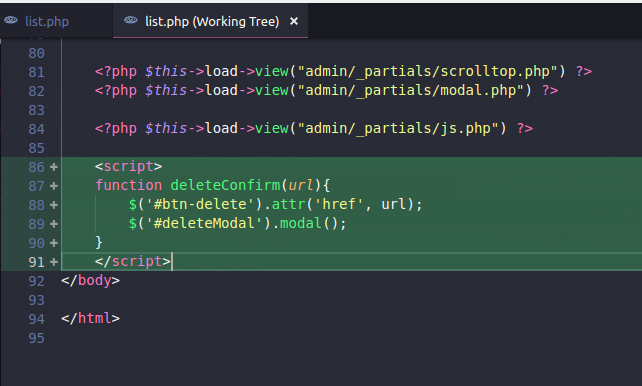
Task: Click the added-line plus marker on line 86
Action: coord(54,167)
